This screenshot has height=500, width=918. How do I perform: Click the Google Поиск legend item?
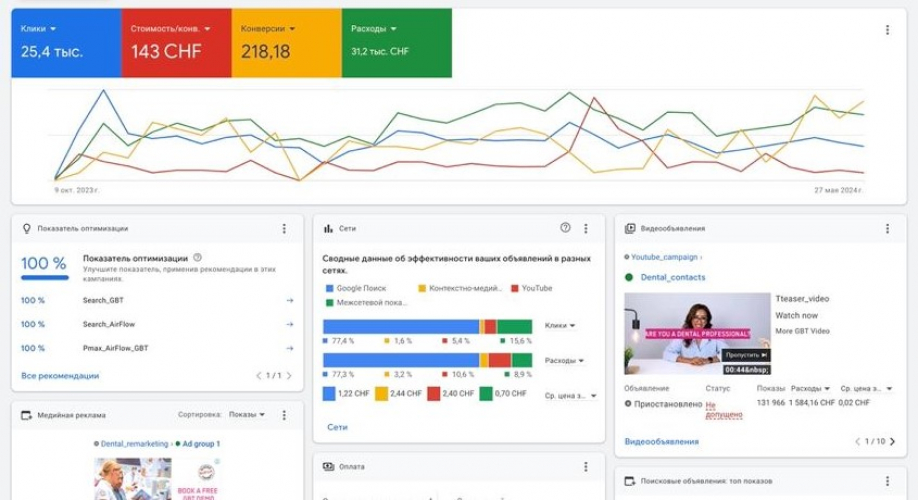[355, 288]
